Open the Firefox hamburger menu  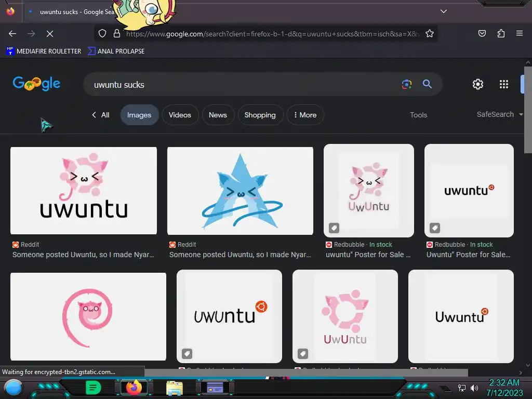pos(520,33)
